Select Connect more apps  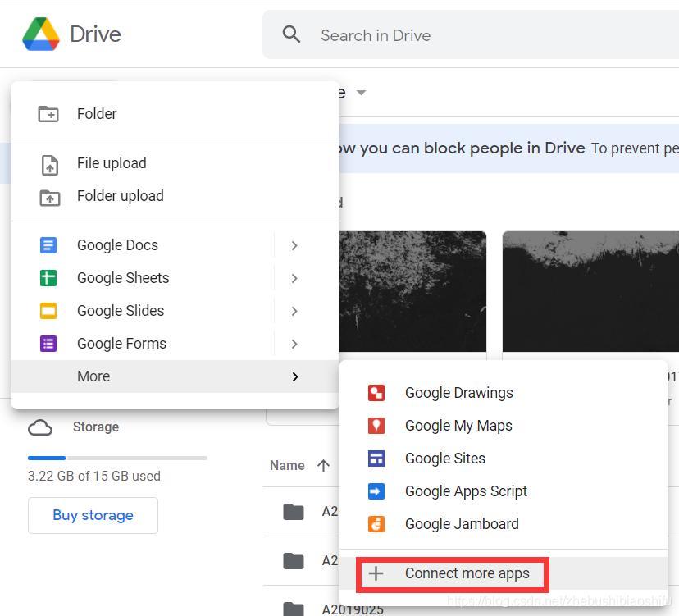pyautogui.click(x=467, y=573)
